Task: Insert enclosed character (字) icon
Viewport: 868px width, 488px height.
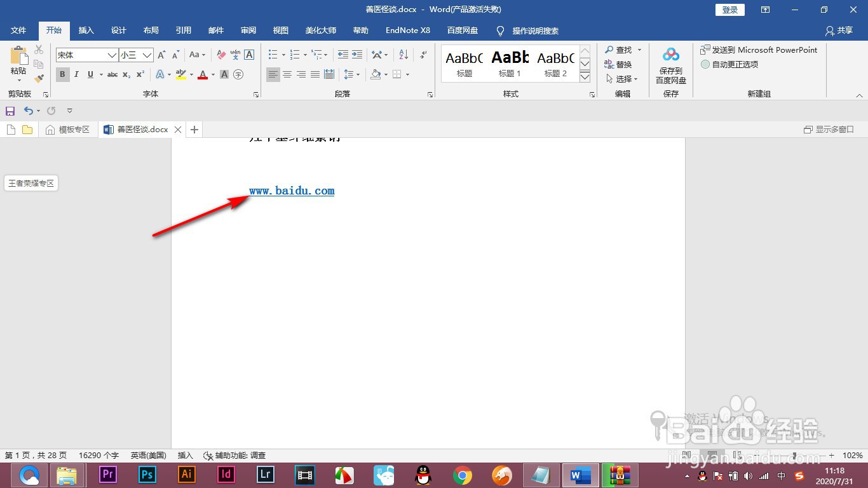Action: 238,74
